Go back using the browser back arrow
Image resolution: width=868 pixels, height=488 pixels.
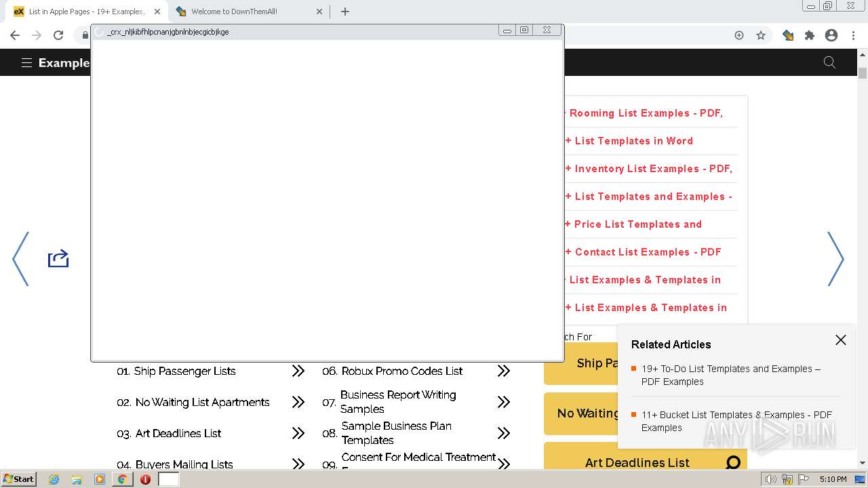point(15,35)
